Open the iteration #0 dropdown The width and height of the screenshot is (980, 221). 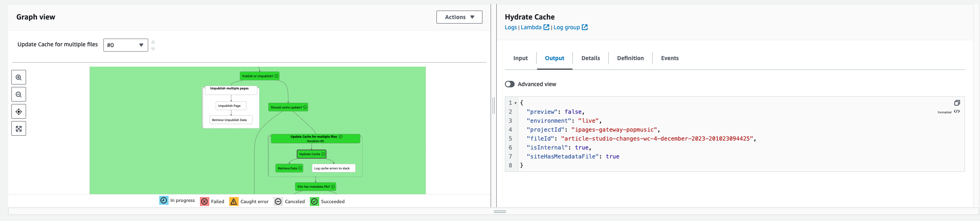[125, 45]
